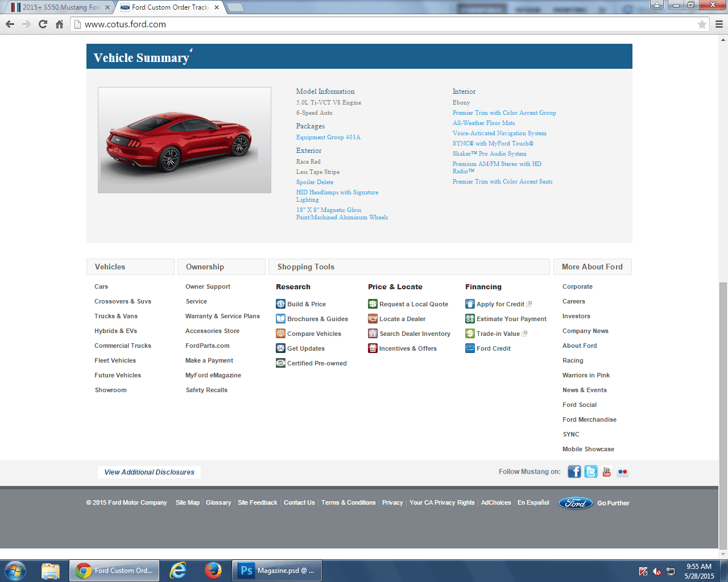Open Windows Explorer from the taskbar
This screenshot has height=582, width=728.
[51, 571]
